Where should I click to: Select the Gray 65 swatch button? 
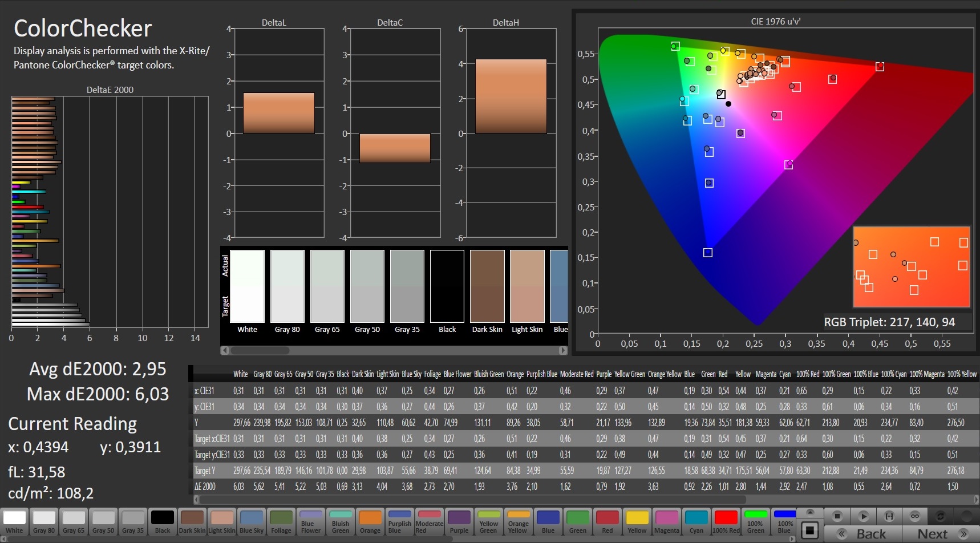[x=74, y=522]
